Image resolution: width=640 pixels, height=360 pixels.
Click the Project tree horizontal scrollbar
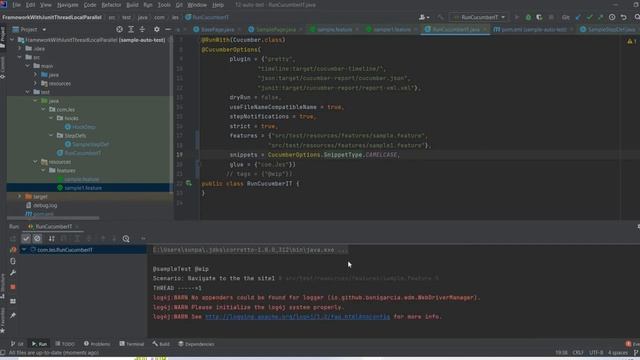pyautogui.click(x=53, y=218)
